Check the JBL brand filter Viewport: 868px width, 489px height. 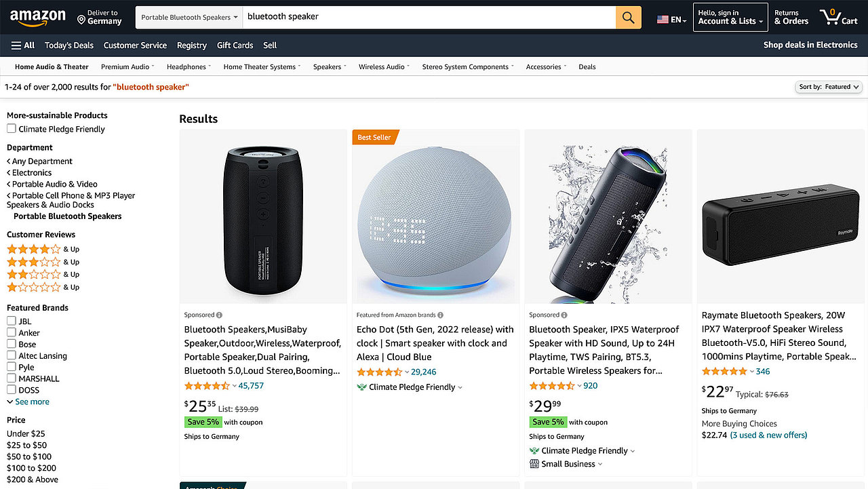click(11, 321)
